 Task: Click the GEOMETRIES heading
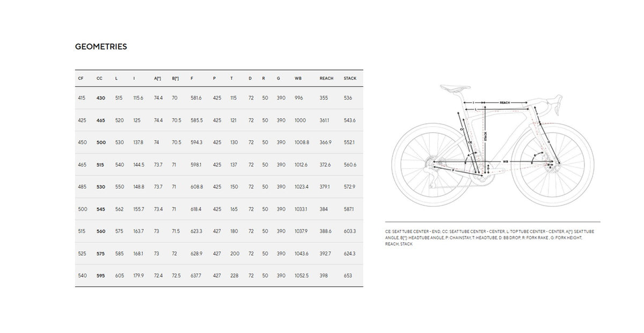101,47
